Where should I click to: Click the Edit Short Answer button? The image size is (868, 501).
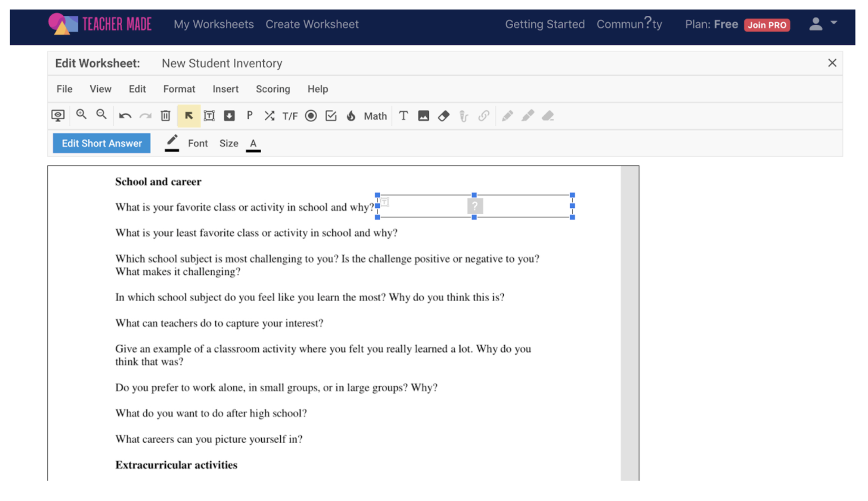101,143
